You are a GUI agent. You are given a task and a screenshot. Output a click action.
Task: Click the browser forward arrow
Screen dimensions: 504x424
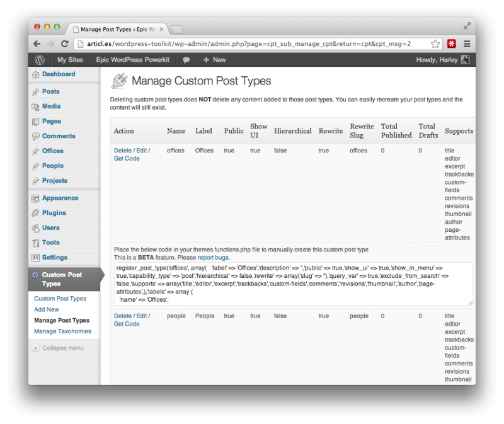tap(51, 43)
